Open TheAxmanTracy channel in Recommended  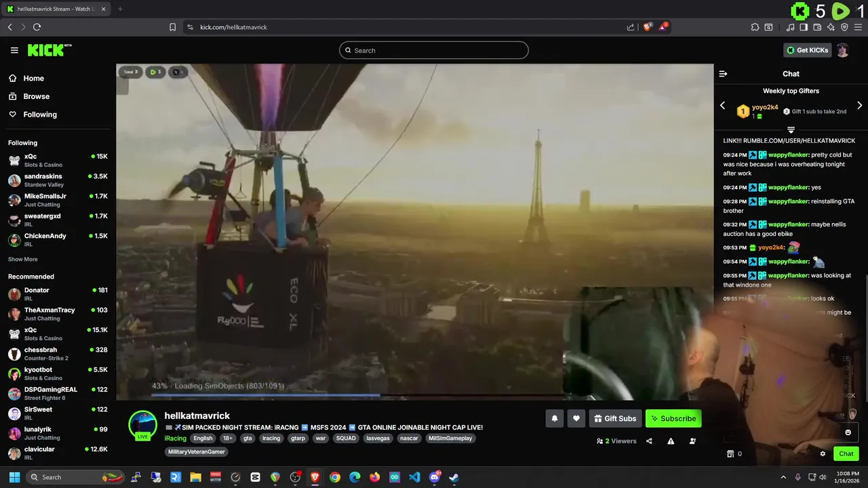pyautogui.click(x=58, y=314)
